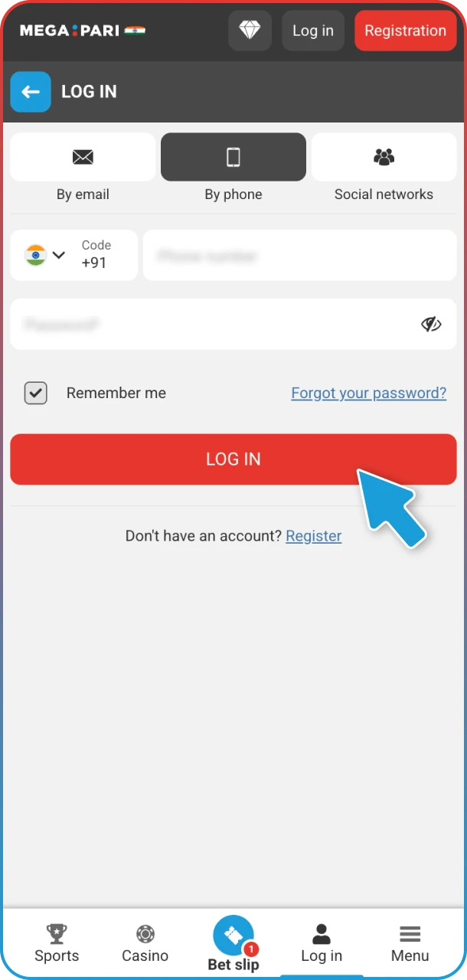Open Sports via the trophy icon

click(57, 933)
